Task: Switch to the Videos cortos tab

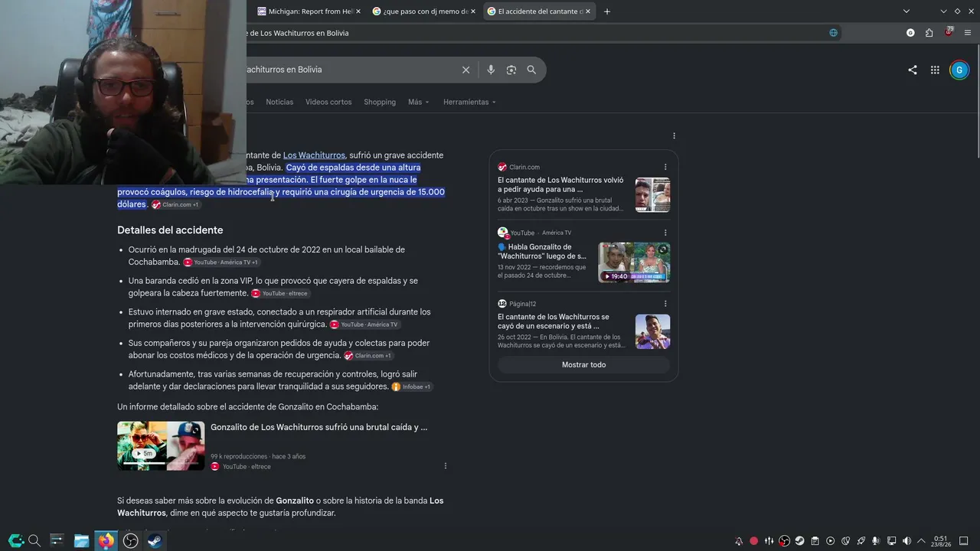Action: (x=328, y=102)
